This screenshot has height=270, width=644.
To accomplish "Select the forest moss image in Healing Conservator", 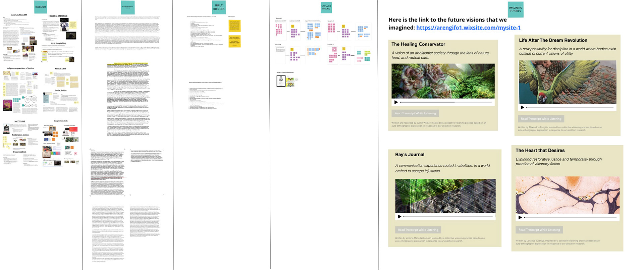I will (443, 81).
